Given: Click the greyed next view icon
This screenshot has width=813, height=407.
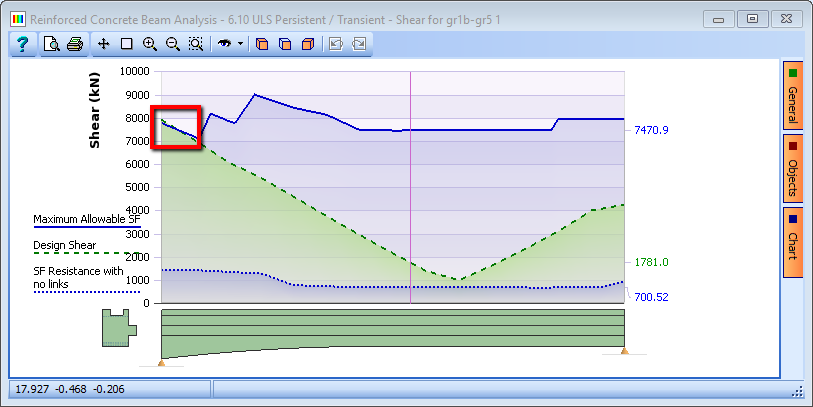Looking at the screenshot, I should point(359,44).
